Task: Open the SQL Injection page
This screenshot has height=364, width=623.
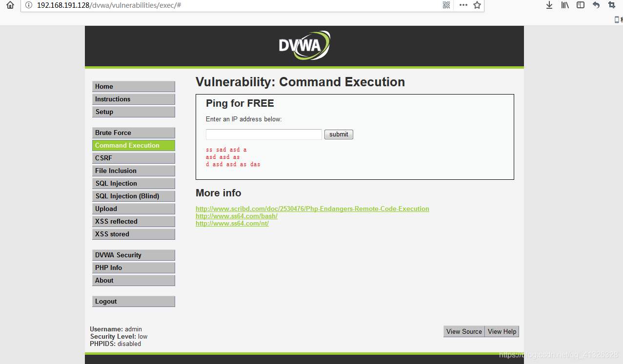Action: point(133,183)
